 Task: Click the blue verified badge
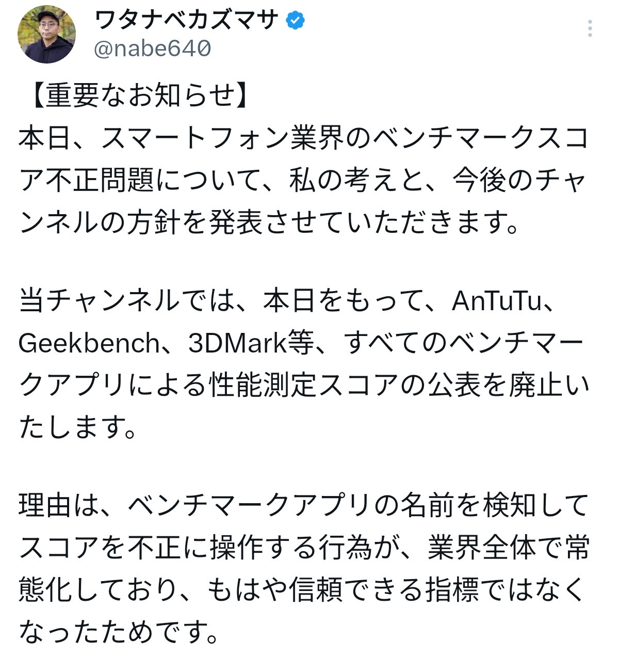point(295,21)
